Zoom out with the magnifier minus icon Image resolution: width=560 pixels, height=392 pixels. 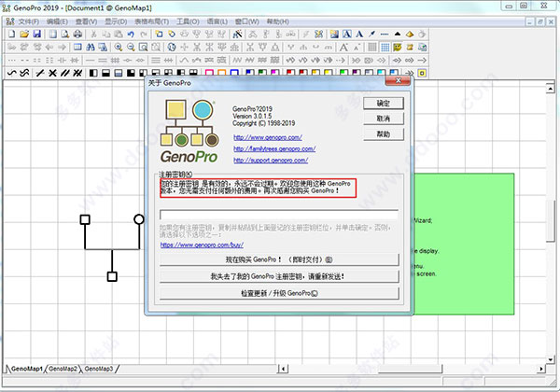click(131, 47)
